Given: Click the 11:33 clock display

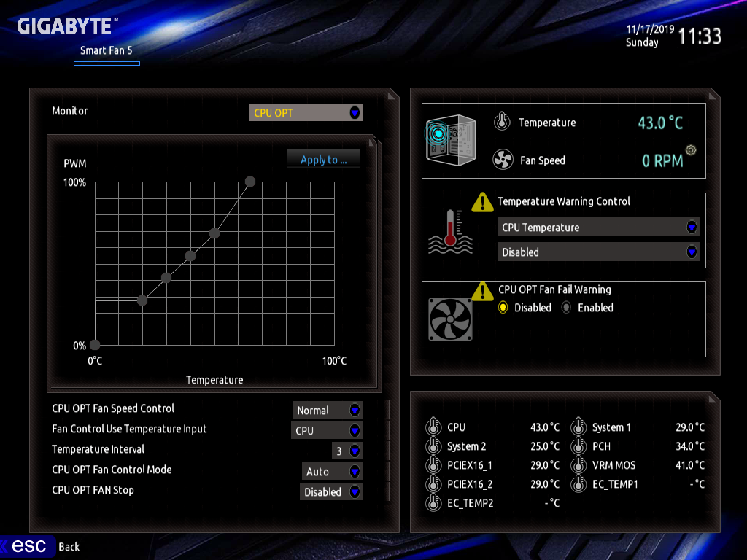Looking at the screenshot, I should click(700, 36).
